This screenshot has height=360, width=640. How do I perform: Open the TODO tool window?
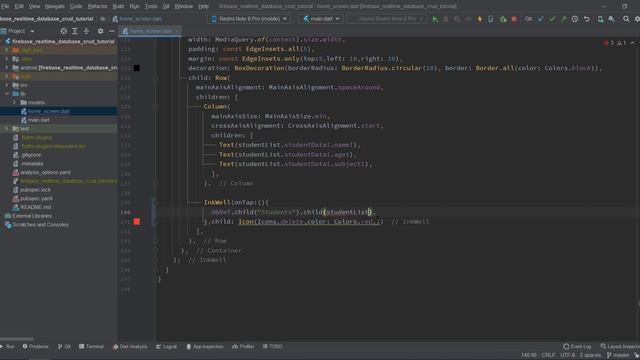[273, 347]
